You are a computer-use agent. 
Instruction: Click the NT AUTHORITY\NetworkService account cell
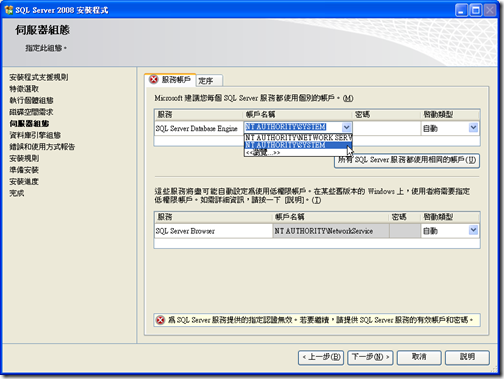click(331, 231)
